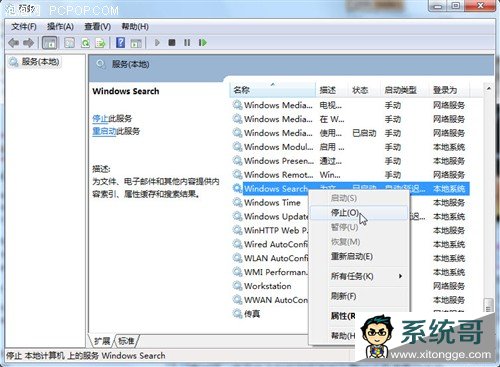
Task: Open the 操作(A) menu
Action: coord(60,27)
